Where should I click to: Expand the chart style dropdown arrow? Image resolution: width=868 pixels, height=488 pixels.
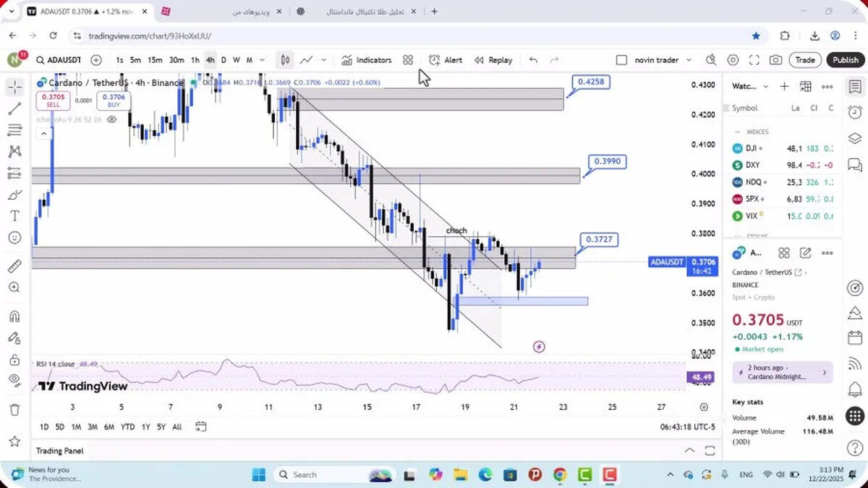pos(323,60)
